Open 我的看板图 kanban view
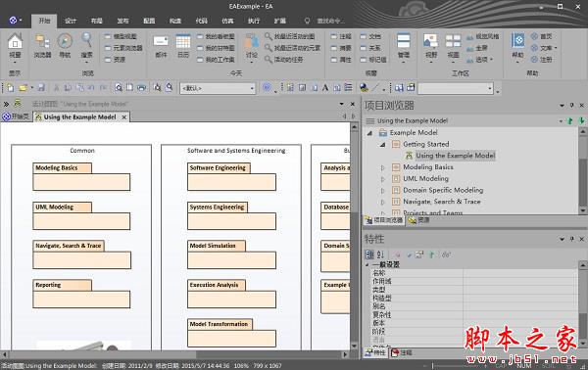Image resolution: width=588 pixels, height=370 pixels. point(216,36)
